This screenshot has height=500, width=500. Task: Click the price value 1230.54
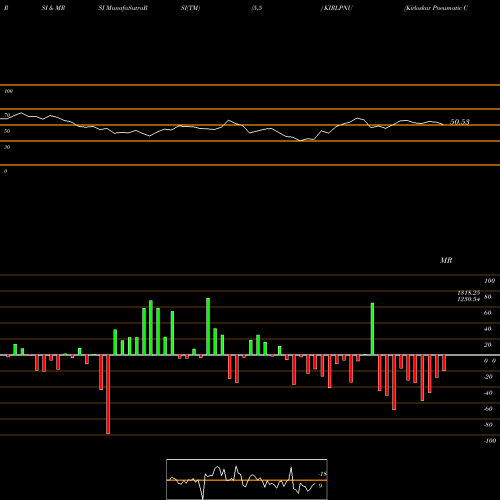(469, 299)
